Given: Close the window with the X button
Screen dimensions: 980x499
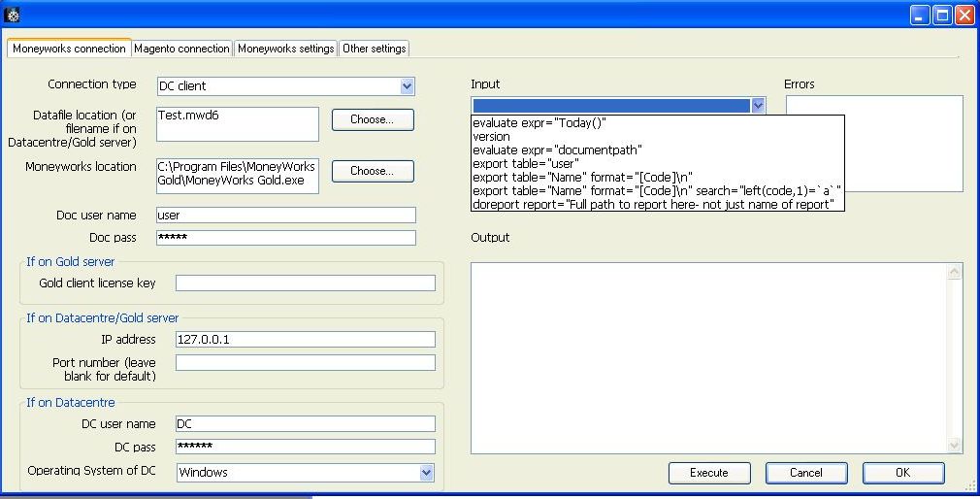Looking at the screenshot, I should coord(964,15).
